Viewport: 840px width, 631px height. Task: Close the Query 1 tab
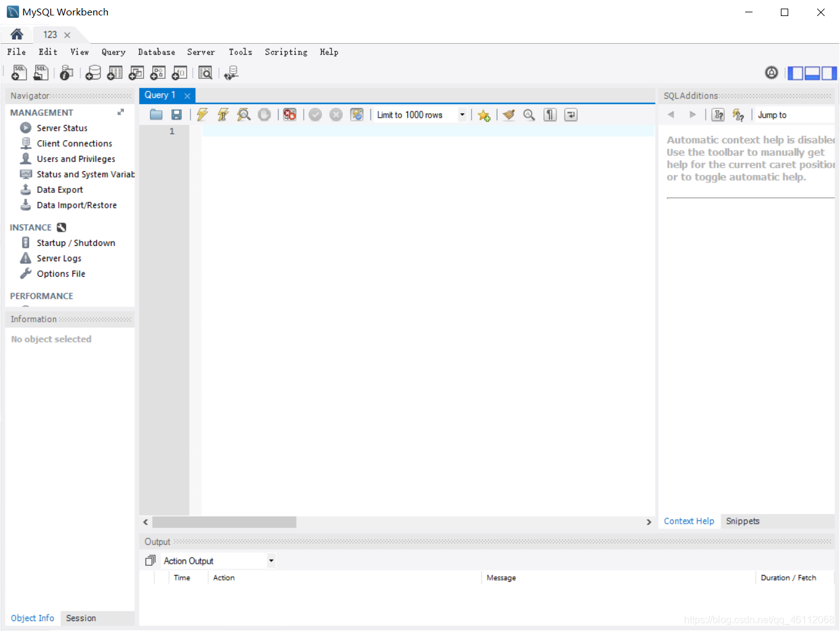[187, 96]
